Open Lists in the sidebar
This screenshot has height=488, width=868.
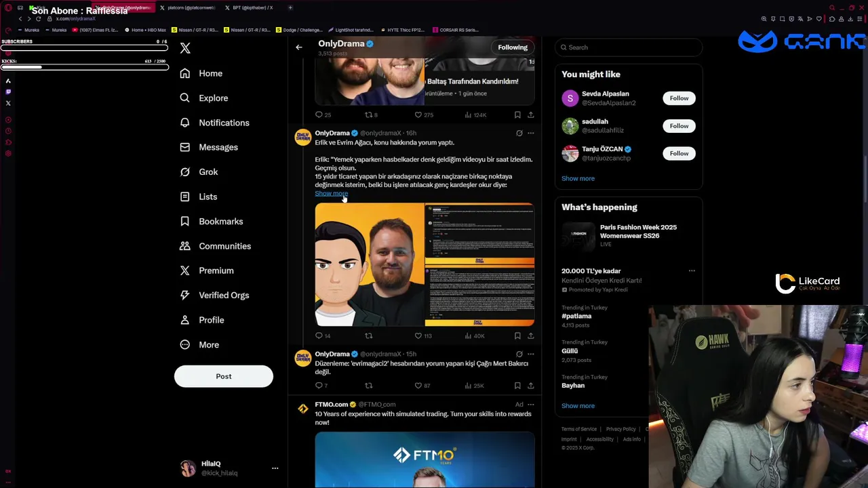[x=199, y=197]
